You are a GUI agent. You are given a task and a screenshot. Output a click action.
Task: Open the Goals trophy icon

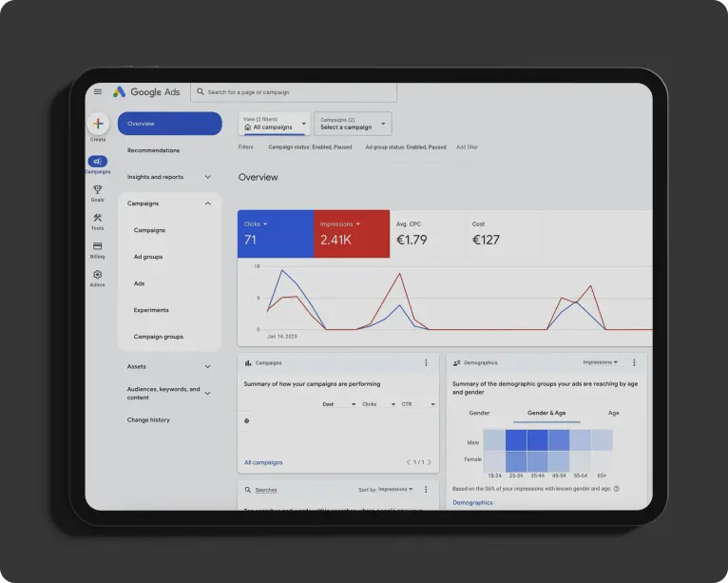pos(98,189)
